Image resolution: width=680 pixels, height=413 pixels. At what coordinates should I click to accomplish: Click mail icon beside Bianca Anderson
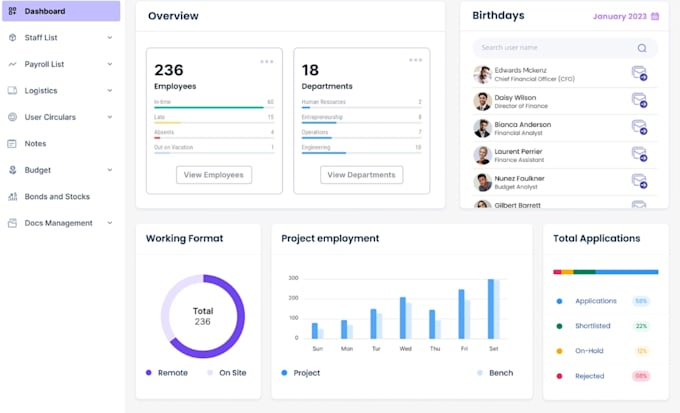[x=639, y=127]
